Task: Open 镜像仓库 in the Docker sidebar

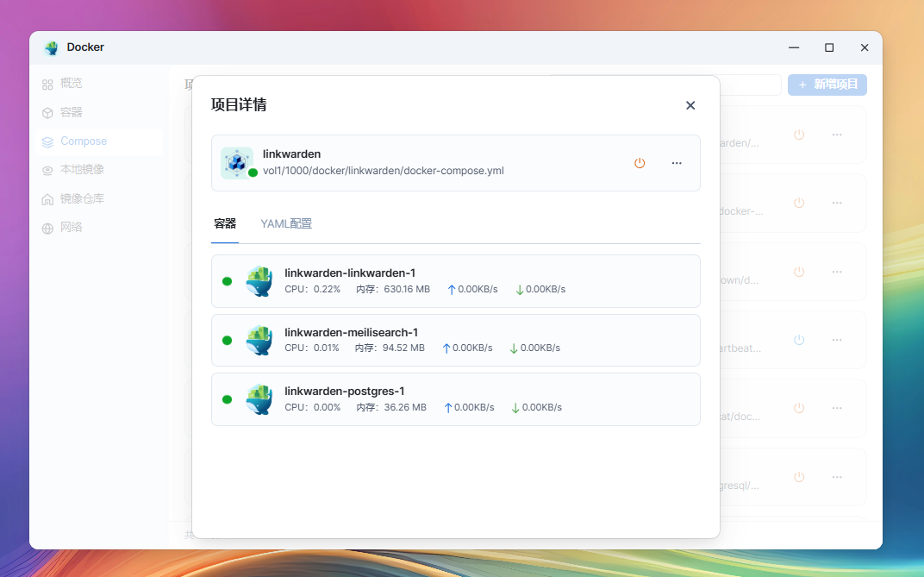Action: tap(98, 198)
